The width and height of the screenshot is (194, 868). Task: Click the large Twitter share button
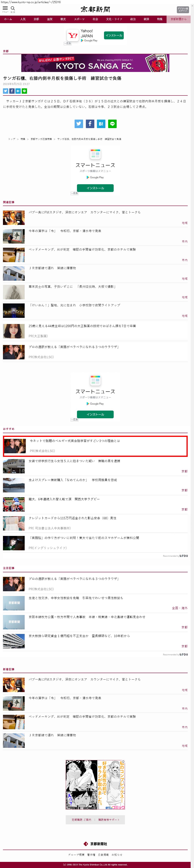[x=79, y=124]
